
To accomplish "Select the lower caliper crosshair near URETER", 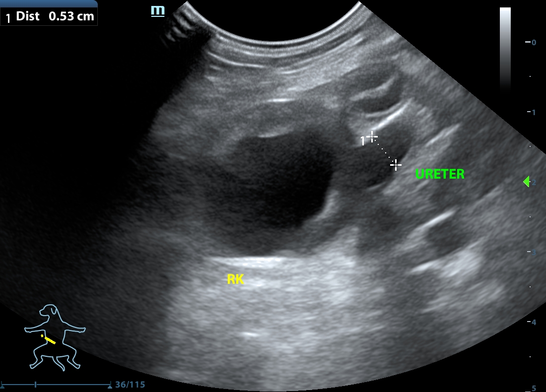I will [x=396, y=164].
